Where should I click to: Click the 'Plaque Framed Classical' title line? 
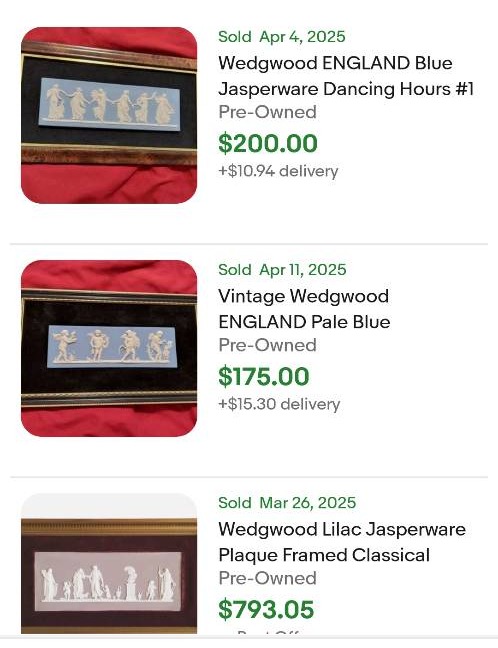[324, 555]
